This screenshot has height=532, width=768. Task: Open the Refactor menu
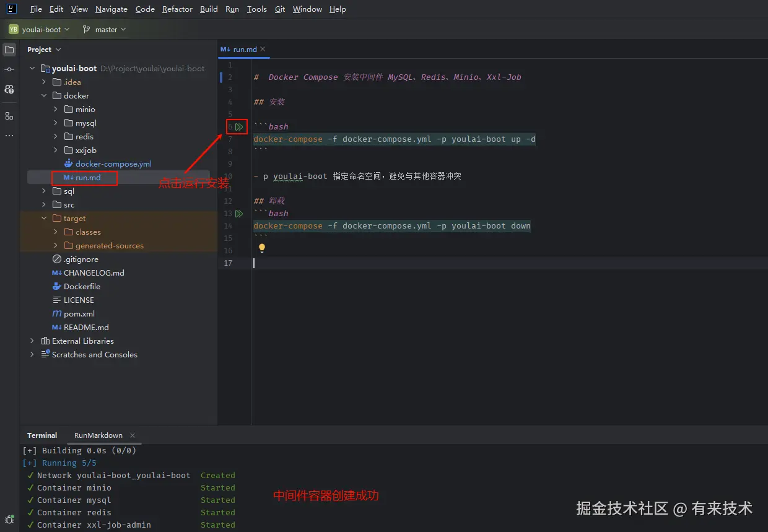(x=177, y=9)
